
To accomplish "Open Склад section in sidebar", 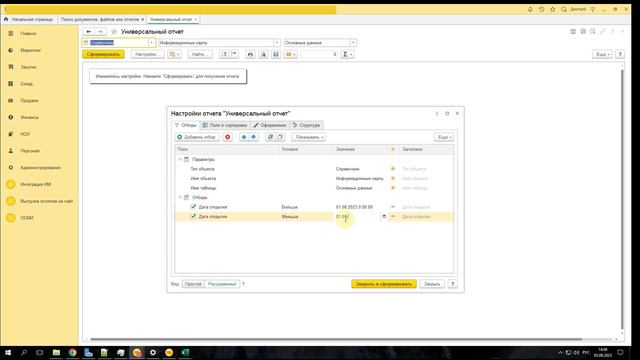I will (x=27, y=84).
